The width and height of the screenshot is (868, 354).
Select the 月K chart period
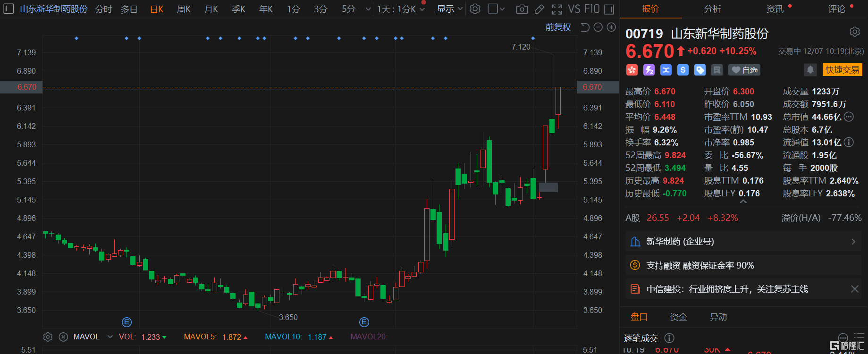pyautogui.click(x=211, y=9)
